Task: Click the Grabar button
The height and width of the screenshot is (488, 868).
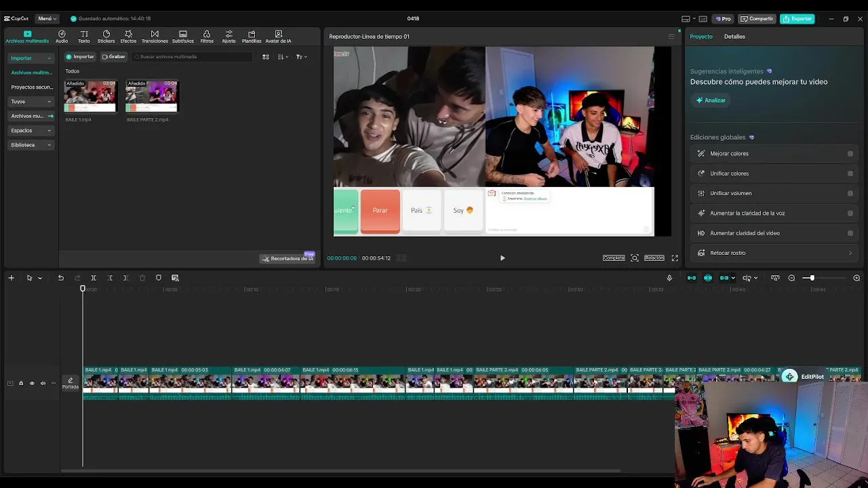Action: pos(114,57)
